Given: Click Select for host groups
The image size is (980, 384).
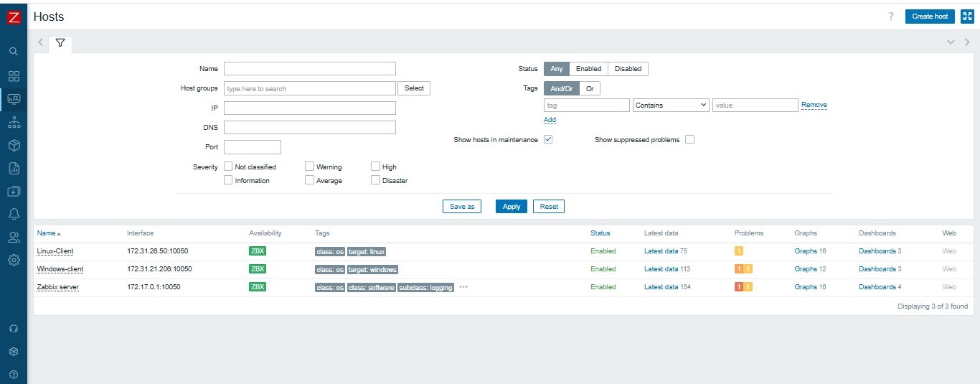Looking at the screenshot, I should click(414, 88).
